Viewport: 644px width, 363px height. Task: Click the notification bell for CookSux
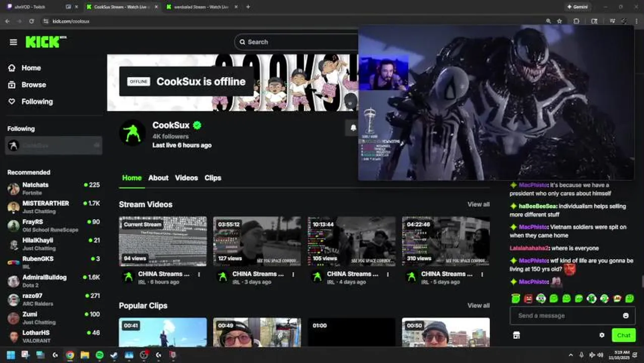coord(353,128)
